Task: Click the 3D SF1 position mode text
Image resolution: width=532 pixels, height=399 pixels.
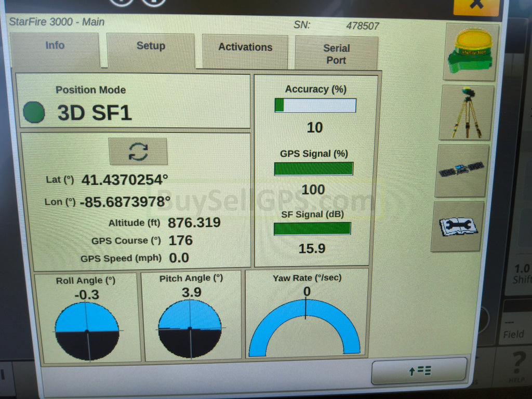Action: pyautogui.click(x=95, y=113)
